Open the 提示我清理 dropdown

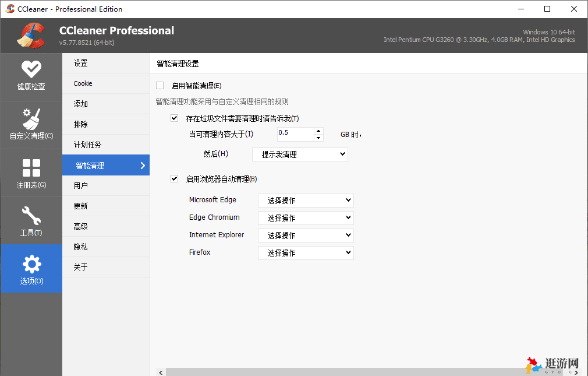pyautogui.click(x=300, y=154)
